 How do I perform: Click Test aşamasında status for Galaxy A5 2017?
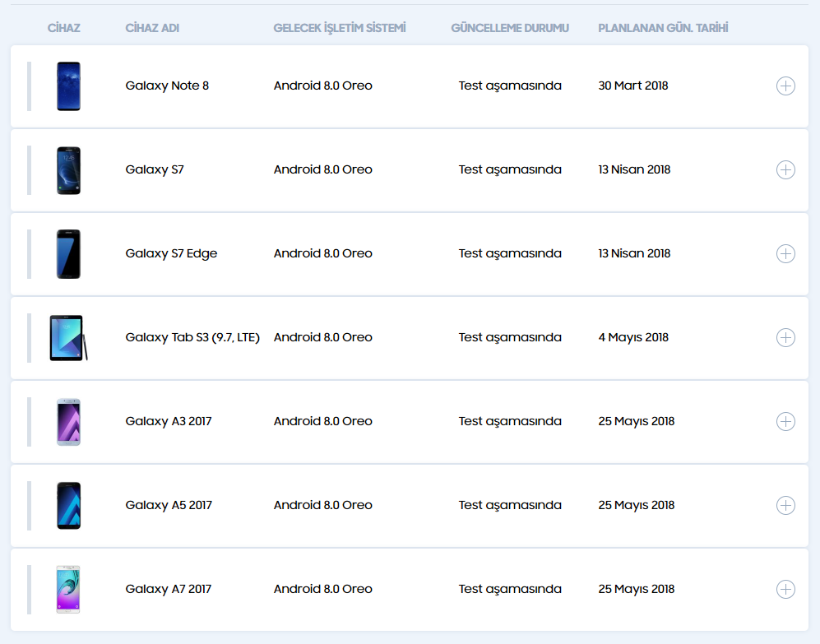click(510, 505)
